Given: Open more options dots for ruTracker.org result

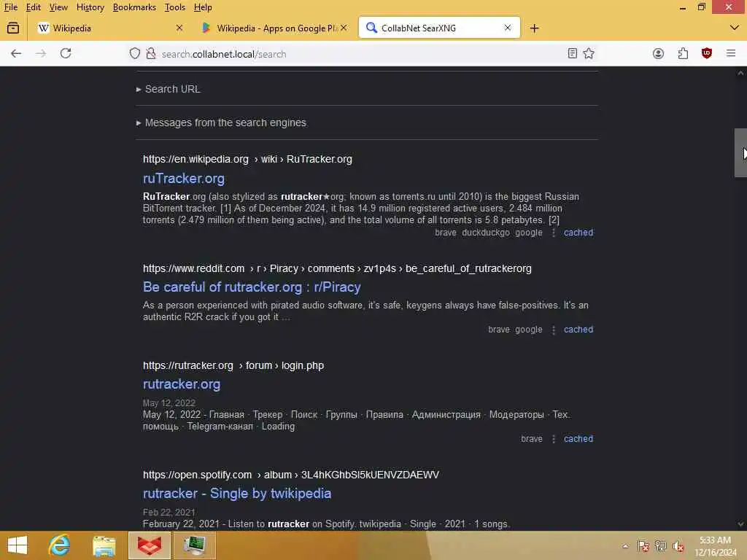Looking at the screenshot, I should (553, 233).
